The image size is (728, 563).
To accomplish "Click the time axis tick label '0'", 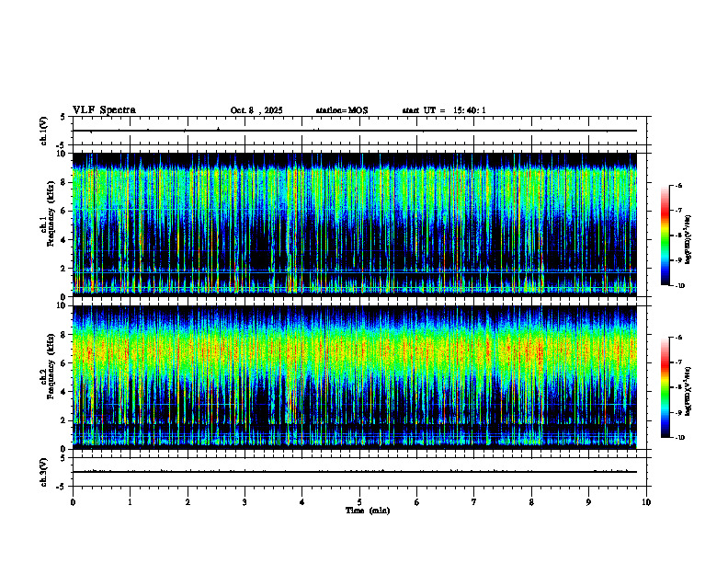I will pyautogui.click(x=73, y=502).
